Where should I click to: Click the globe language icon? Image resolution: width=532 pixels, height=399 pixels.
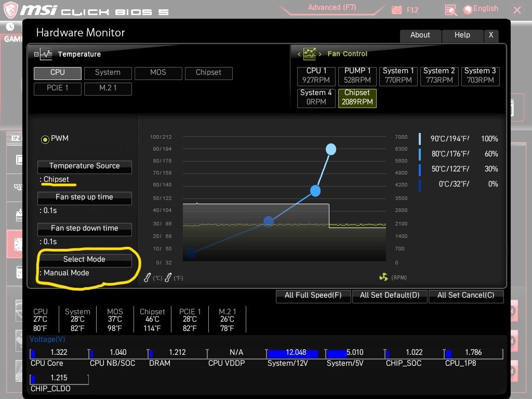tap(468, 9)
